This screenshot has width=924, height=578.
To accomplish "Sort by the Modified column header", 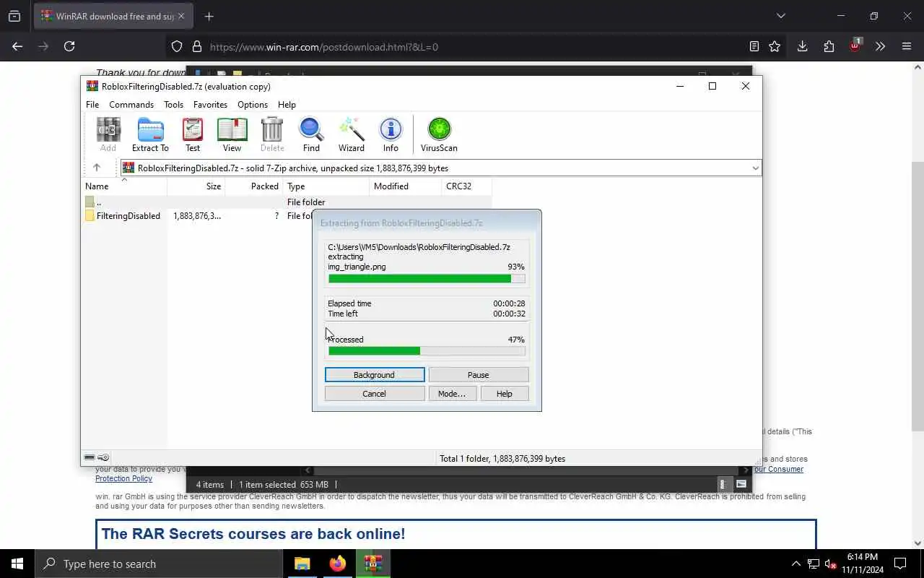I will [406, 186].
